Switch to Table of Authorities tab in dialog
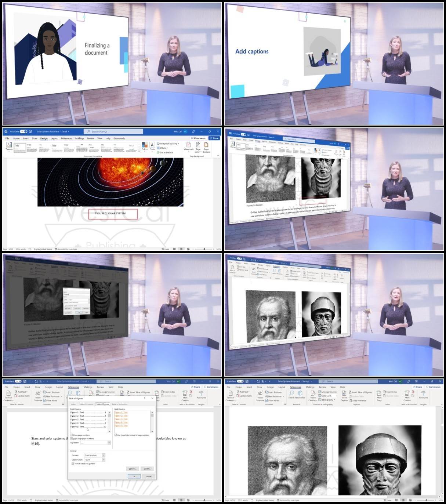Image resolution: width=446 pixels, height=504 pixels. tap(120, 404)
